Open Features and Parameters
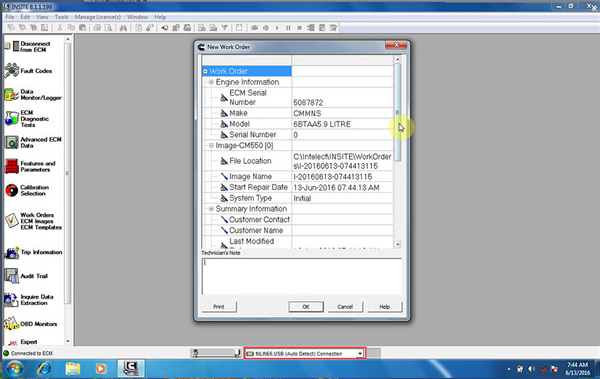The width and height of the screenshot is (600, 379). (x=30, y=166)
